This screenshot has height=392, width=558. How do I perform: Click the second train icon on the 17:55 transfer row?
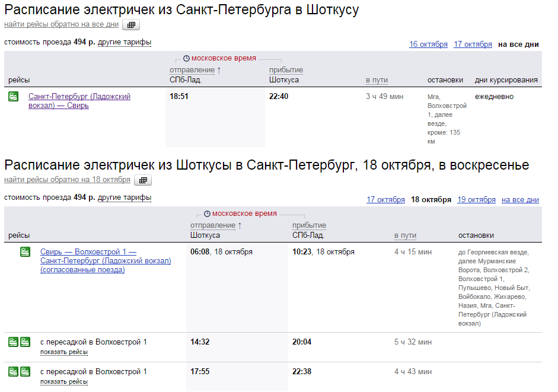pyautogui.click(x=24, y=371)
